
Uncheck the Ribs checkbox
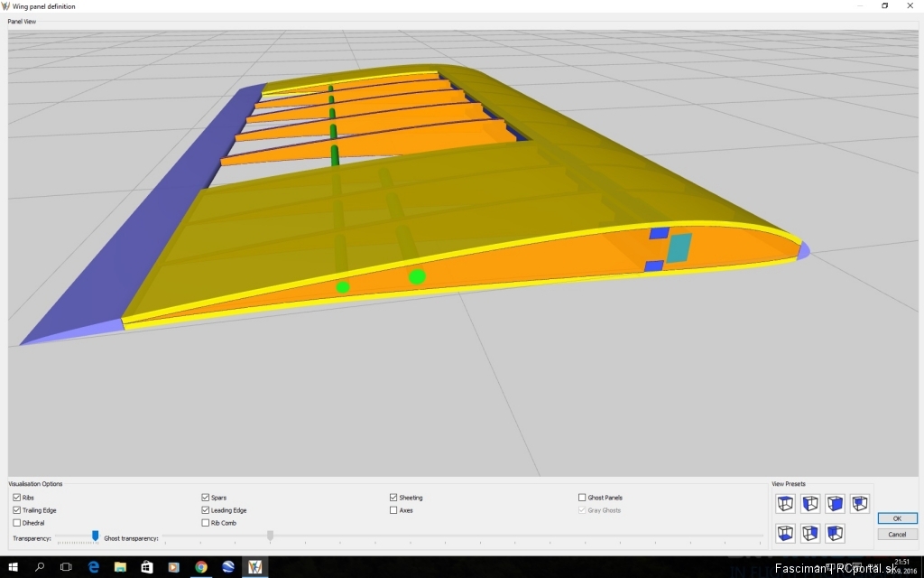(16, 498)
